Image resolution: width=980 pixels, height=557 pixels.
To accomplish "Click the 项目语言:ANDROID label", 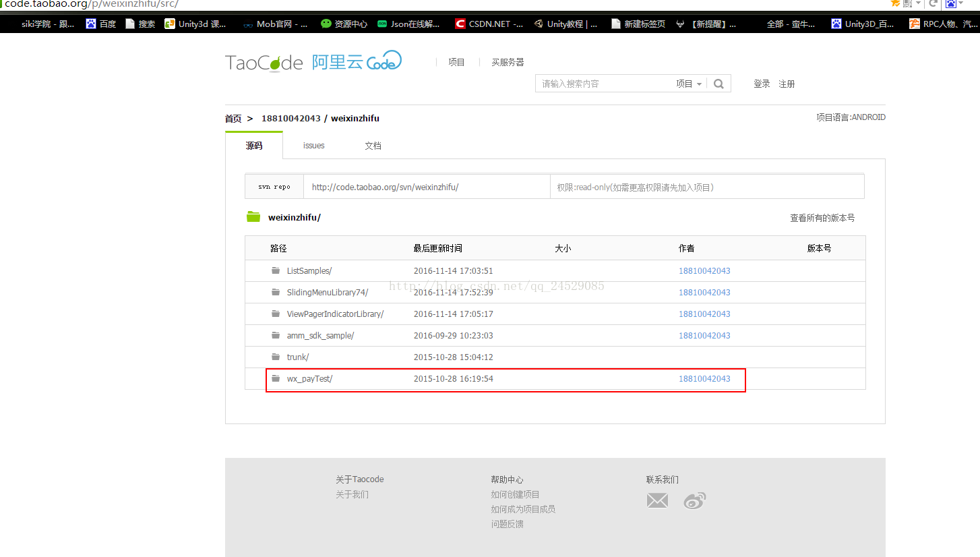I will (851, 117).
